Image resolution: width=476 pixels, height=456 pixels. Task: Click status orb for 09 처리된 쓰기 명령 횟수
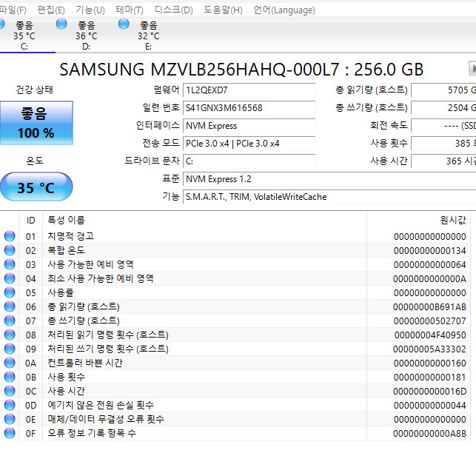(x=10, y=349)
